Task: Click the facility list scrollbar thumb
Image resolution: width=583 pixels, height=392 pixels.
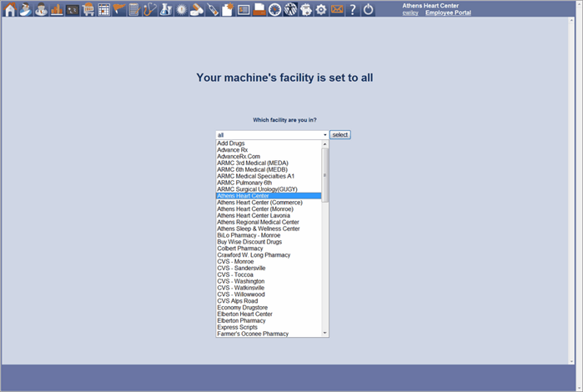Action: tap(325, 175)
